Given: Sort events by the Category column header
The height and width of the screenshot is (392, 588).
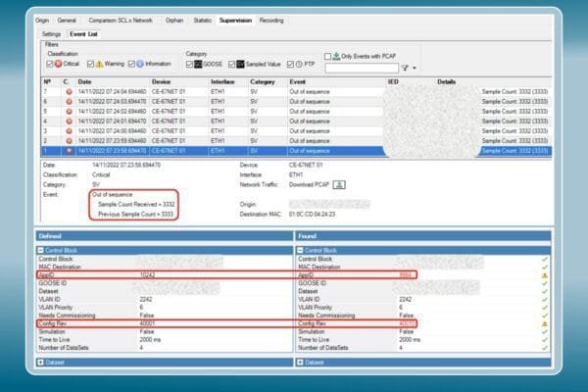Looking at the screenshot, I should [263, 81].
